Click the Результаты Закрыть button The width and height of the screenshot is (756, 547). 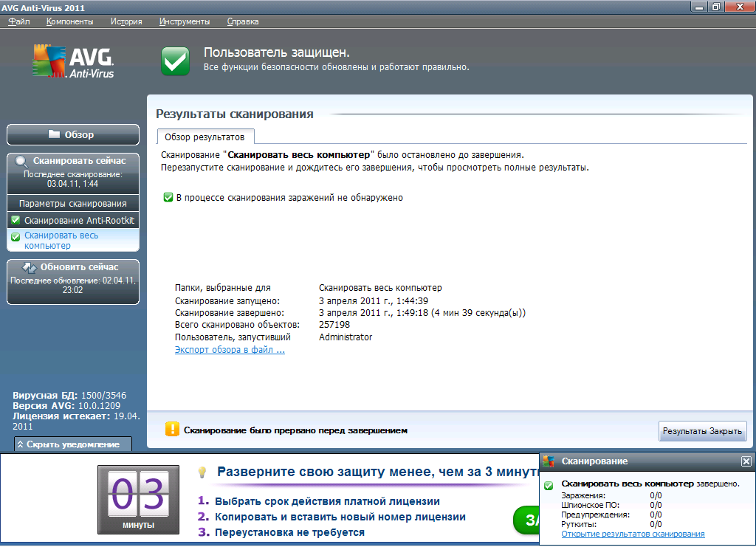[702, 431]
